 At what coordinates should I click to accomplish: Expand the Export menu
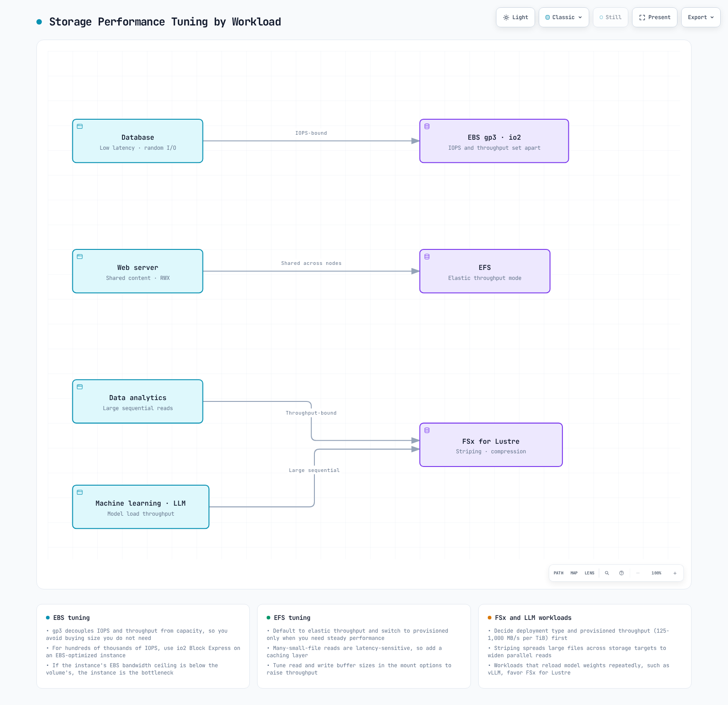701,17
